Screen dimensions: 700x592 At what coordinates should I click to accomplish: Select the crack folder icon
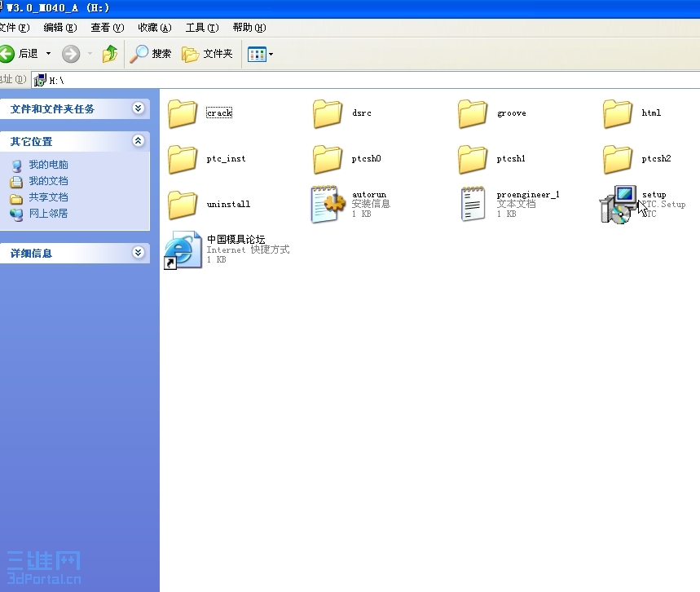pyautogui.click(x=183, y=113)
